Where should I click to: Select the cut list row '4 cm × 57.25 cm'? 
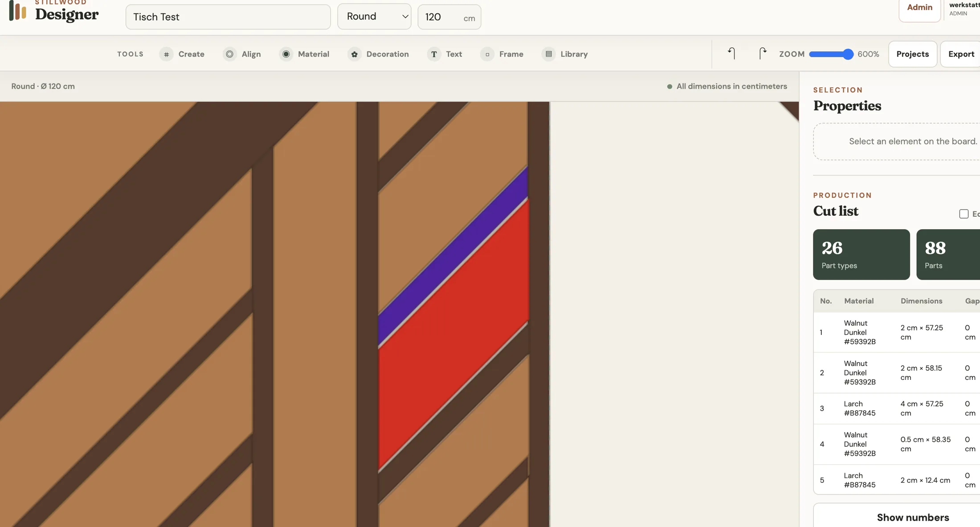(896, 408)
